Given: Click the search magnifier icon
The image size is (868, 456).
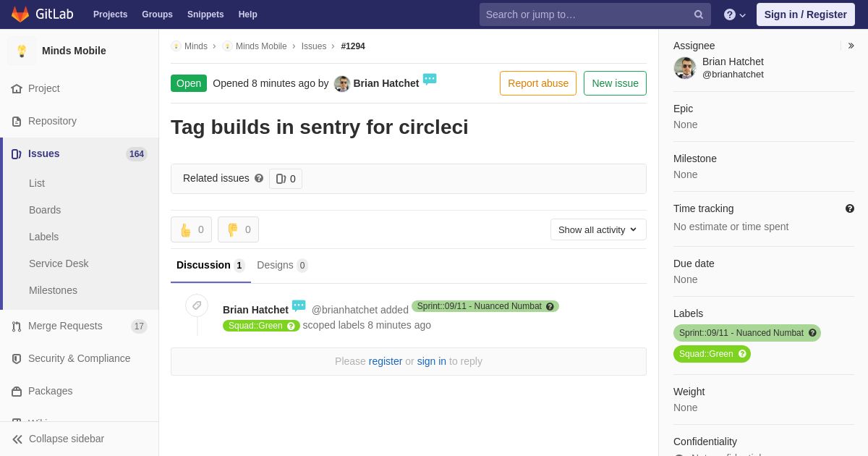Looking at the screenshot, I should click(x=699, y=14).
